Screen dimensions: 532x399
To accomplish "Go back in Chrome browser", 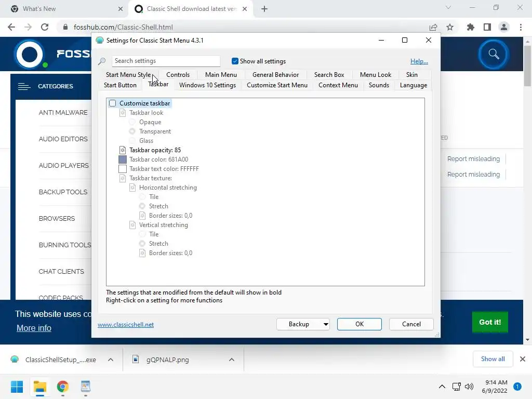I will pyautogui.click(x=11, y=27).
